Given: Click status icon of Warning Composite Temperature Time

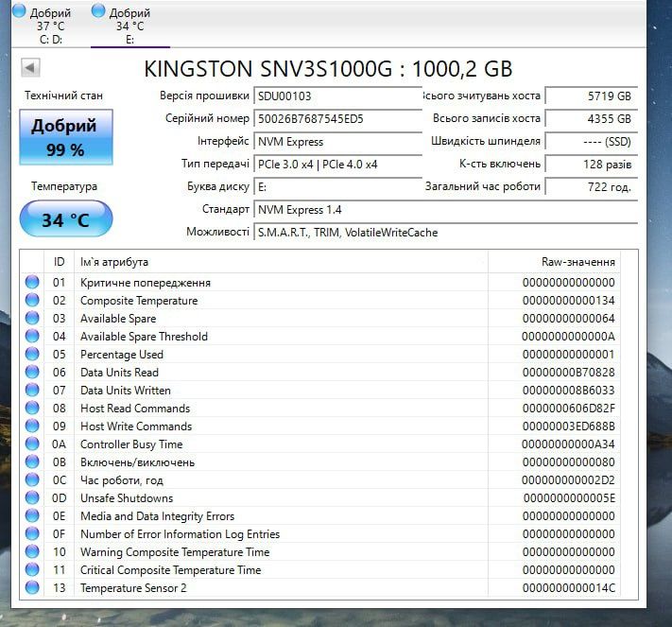Looking at the screenshot, I should point(32,551).
